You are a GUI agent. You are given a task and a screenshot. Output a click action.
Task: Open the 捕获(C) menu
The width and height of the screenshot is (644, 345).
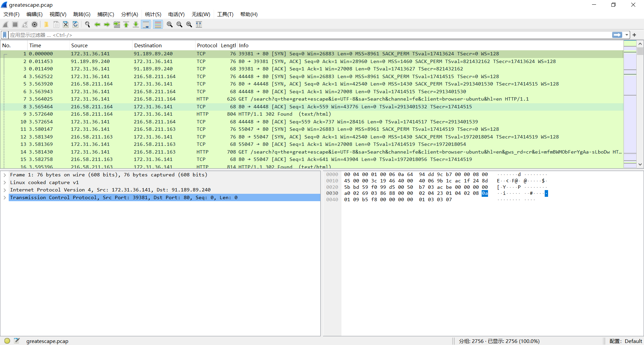(106, 14)
